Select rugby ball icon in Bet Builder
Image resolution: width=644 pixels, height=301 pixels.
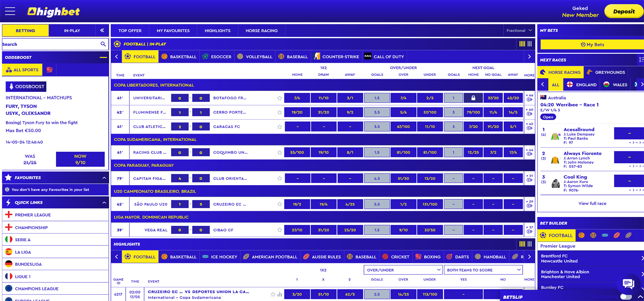pos(628,235)
